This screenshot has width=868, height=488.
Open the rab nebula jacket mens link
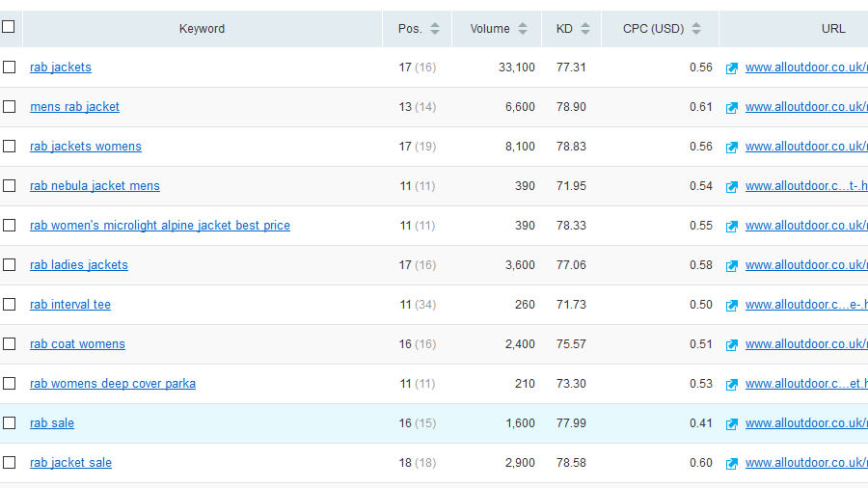[x=95, y=185]
